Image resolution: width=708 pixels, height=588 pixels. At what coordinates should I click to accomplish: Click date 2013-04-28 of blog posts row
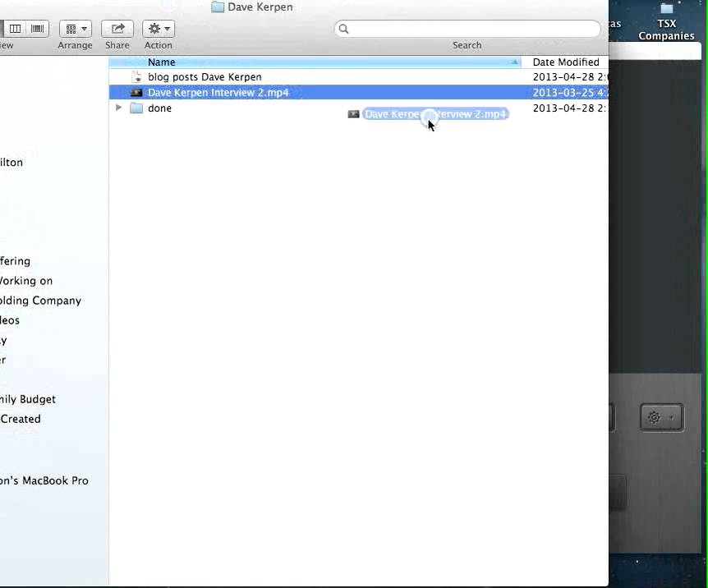coord(570,77)
